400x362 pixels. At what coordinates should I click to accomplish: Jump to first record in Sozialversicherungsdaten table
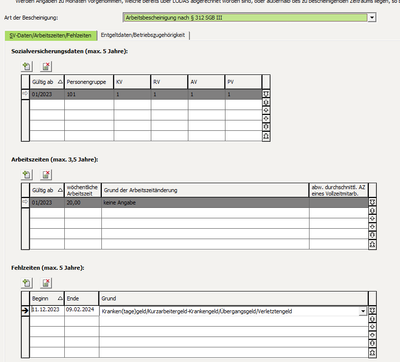266,94
